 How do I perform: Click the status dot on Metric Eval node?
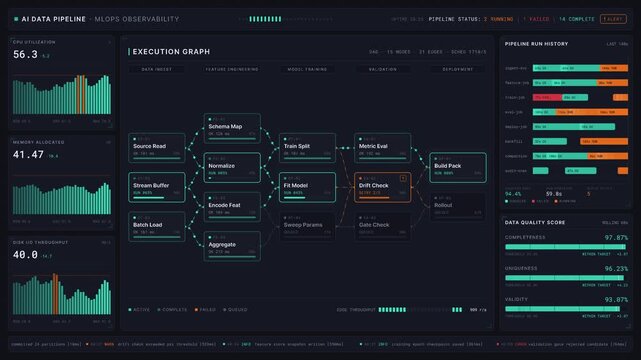[361, 139]
